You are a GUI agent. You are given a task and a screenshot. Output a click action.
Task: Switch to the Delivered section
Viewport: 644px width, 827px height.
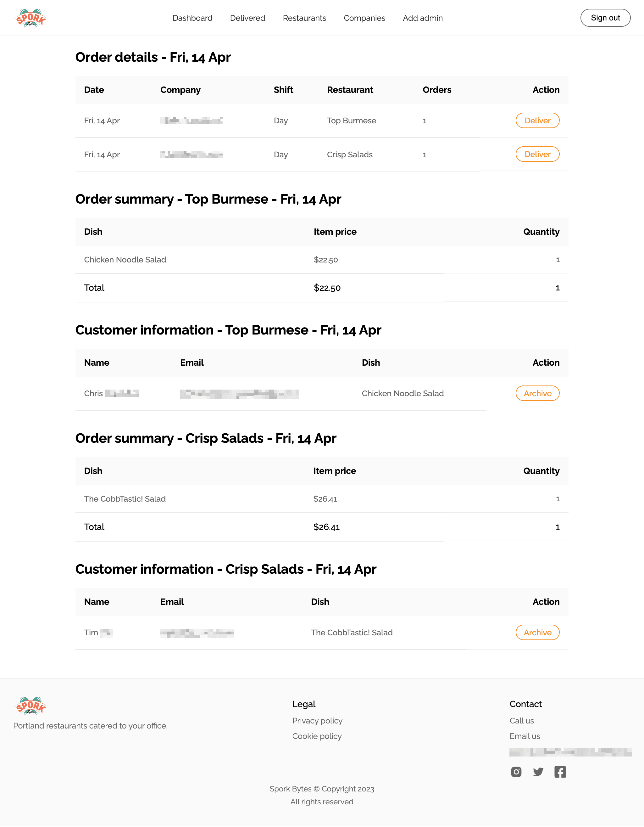coord(247,18)
